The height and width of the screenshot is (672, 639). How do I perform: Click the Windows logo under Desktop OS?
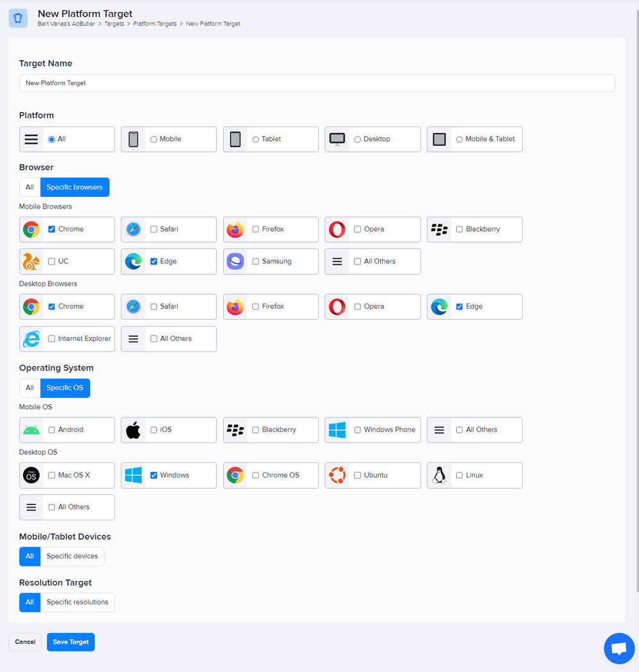(133, 475)
